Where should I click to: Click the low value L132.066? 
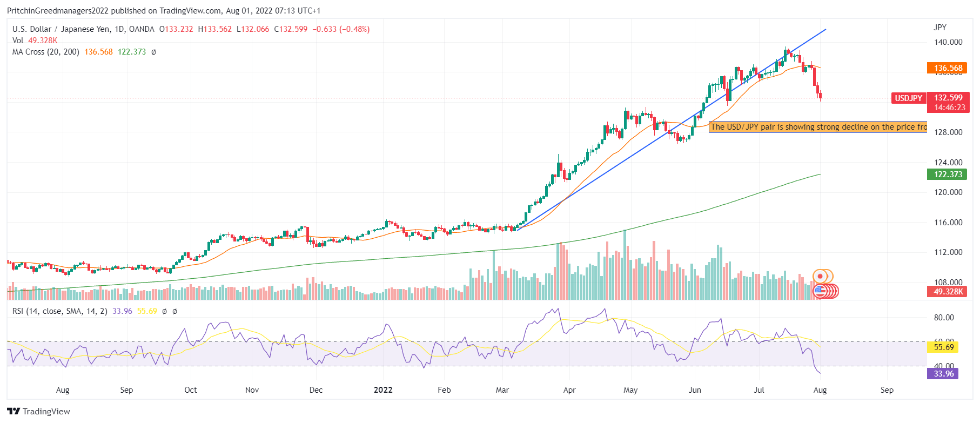point(253,29)
